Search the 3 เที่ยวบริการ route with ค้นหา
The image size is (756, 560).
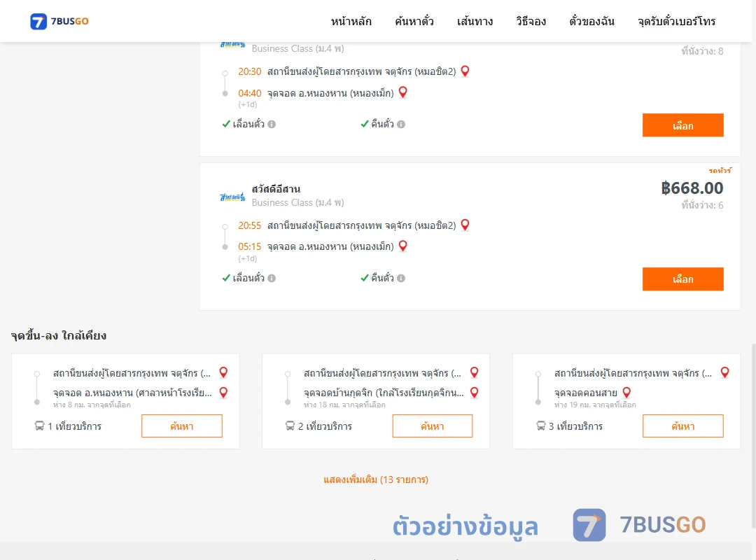tap(682, 426)
